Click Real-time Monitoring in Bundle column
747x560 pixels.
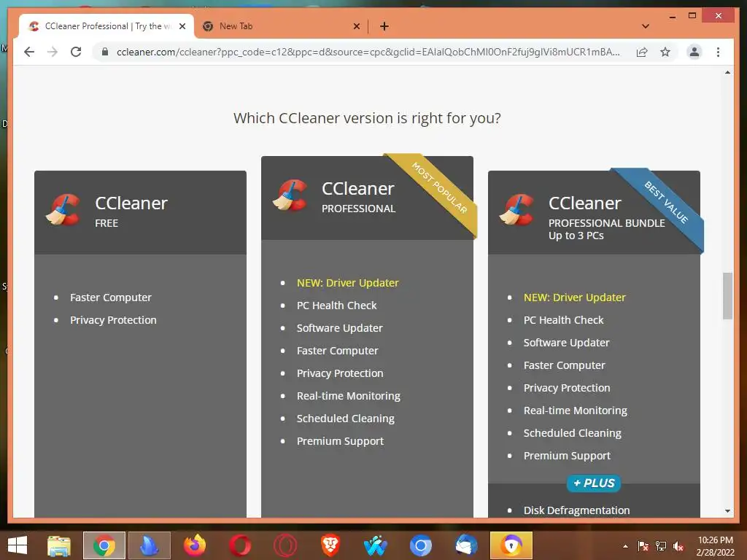coord(576,411)
